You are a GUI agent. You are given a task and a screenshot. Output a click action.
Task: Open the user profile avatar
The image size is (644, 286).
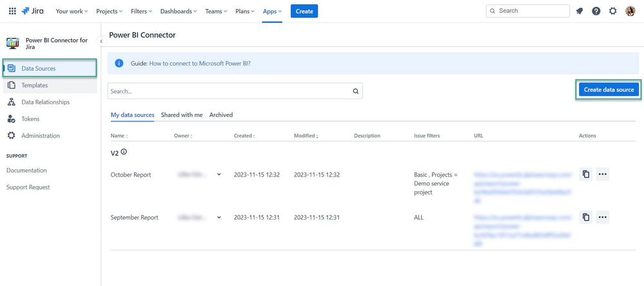tap(630, 11)
